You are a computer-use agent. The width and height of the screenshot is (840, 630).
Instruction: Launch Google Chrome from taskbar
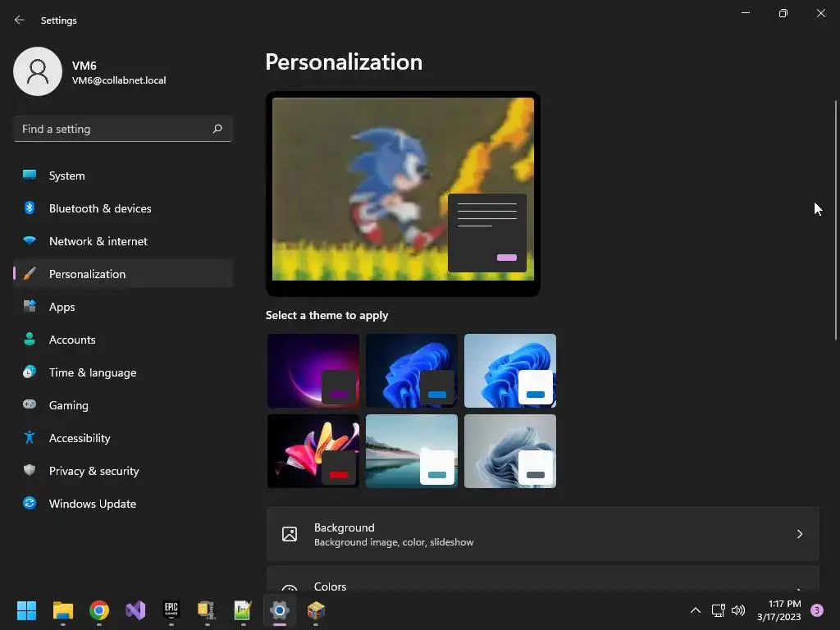[x=99, y=610]
